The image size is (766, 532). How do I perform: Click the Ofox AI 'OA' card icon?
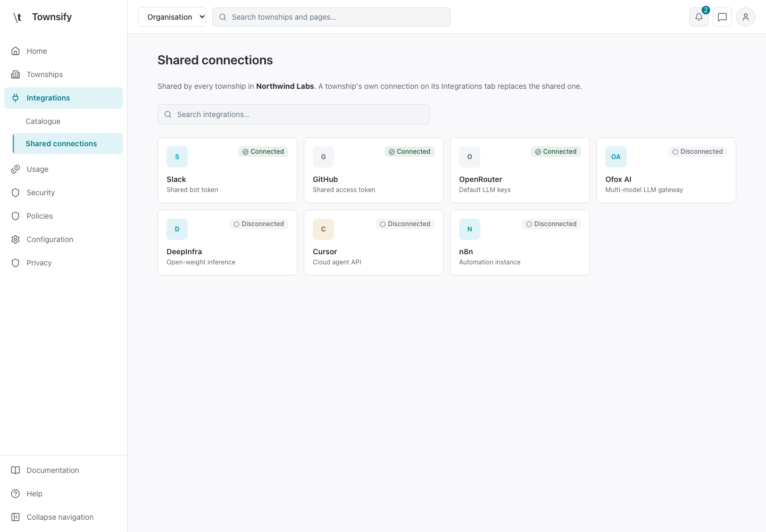click(616, 157)
